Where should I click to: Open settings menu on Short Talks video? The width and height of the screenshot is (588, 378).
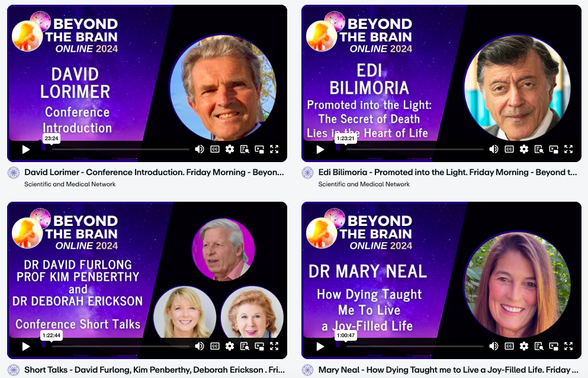click(x=230, y=346)
